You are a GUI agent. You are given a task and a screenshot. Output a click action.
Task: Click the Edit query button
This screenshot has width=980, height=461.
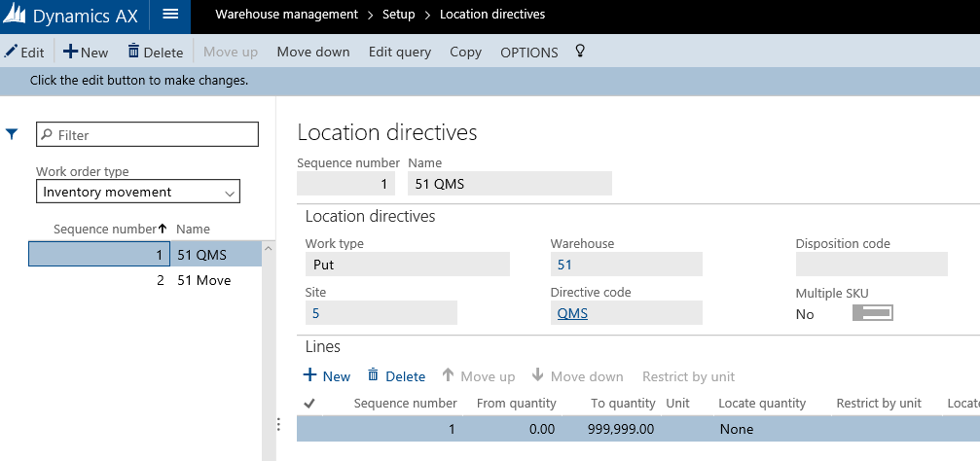399,52
